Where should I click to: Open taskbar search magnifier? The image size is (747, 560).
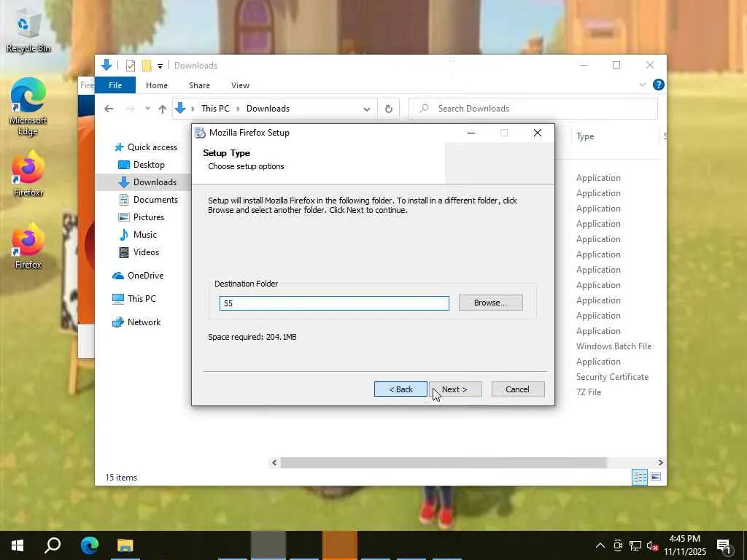pyautogui.click(x=53, y=545)
